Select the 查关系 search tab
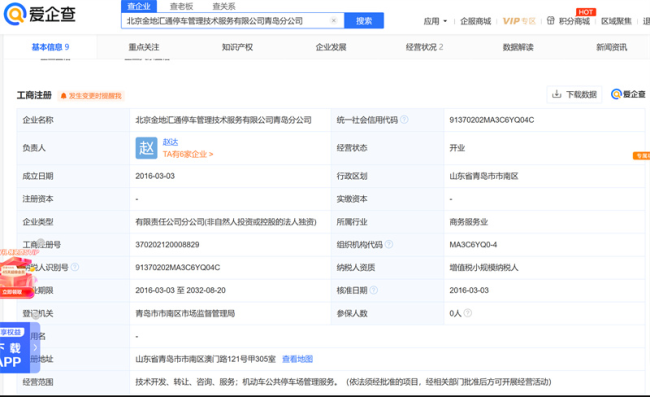The height and width of the screenshot is (397, 650). click(224, 6)
